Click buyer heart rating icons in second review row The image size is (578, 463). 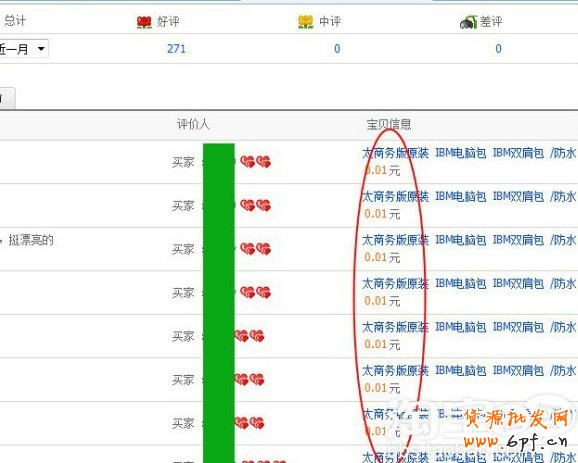tap(255, 205)
